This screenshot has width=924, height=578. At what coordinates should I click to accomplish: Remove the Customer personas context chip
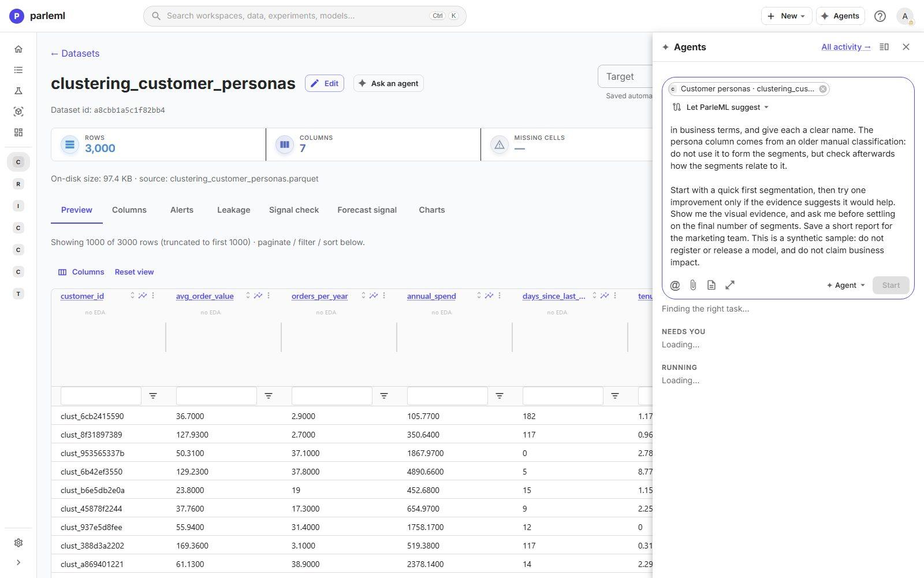tap(823, 89)
